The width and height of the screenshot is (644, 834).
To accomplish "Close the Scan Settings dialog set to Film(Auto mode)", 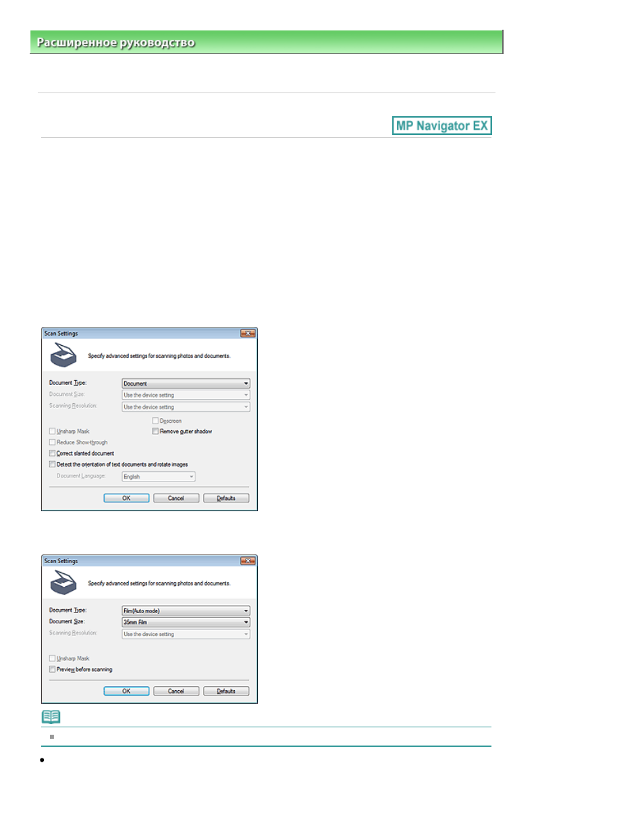I will point(248,561).
